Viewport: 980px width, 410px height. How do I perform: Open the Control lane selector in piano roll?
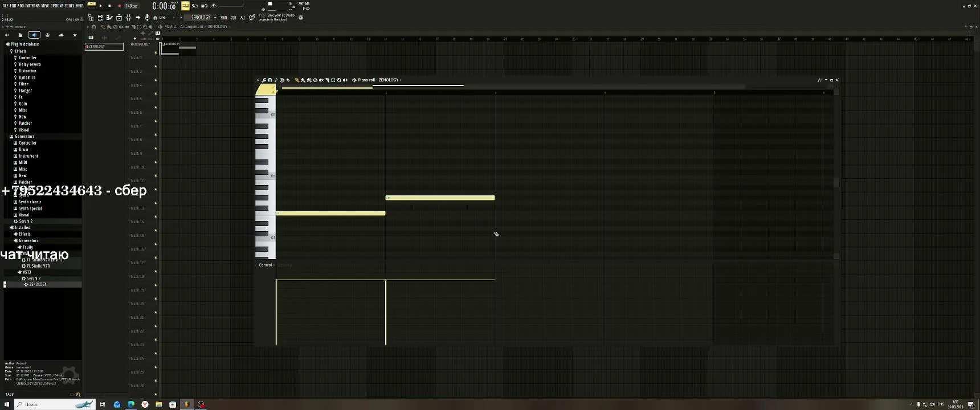pyautogui.click(x=266, y=265)
